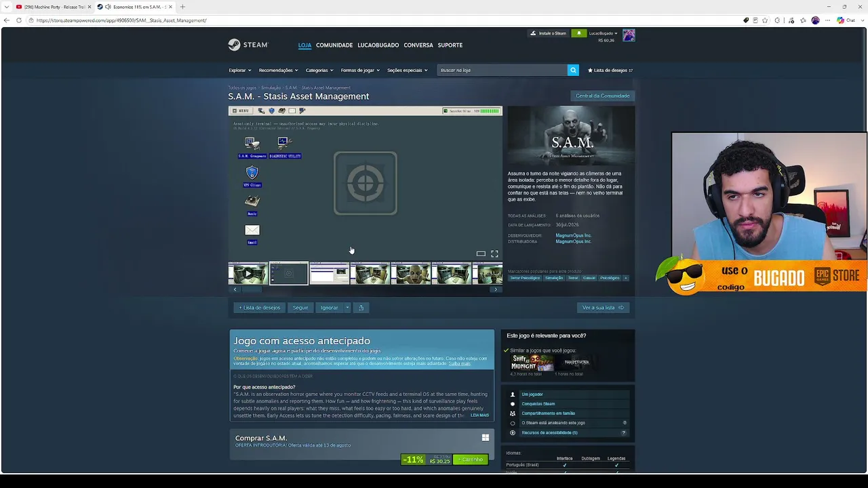Expand the Recomendações menu
The image size is (868, 488).
(x=278, y=70)
